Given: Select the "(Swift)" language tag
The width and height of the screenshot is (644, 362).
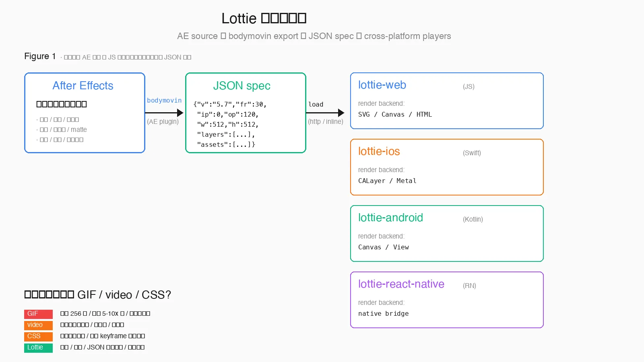Looking at the screenshot, I should [472, 153].
